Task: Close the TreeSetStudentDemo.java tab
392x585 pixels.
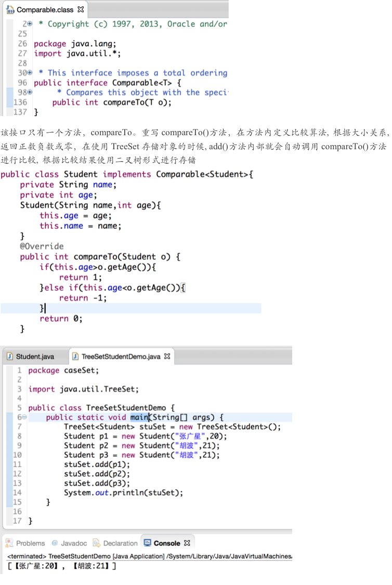Action: tap(167, 356)
